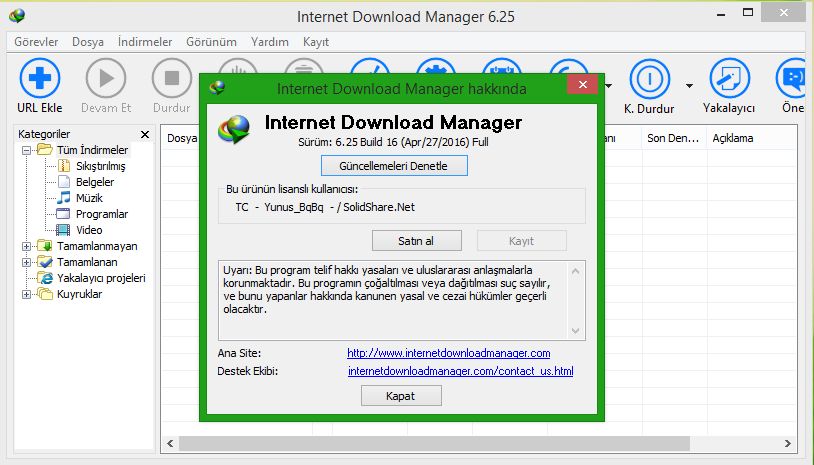This screenshot has width=814, height=465.
Task: Click horizontal scrollbar right arrow
Action: (788, 443)
